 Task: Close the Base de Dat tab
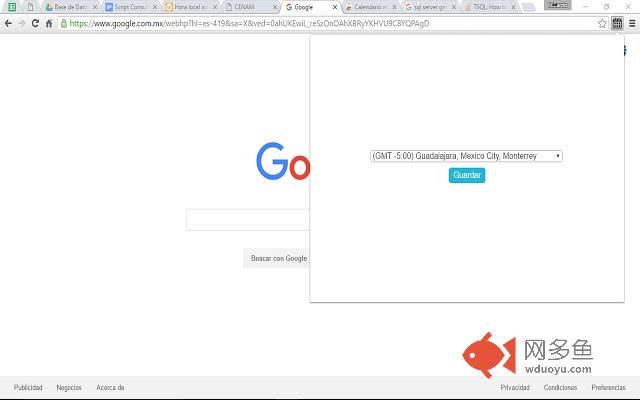click(95, 7)
